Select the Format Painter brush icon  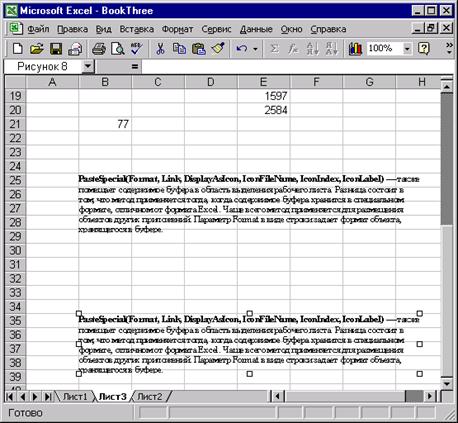pos(218,49)
